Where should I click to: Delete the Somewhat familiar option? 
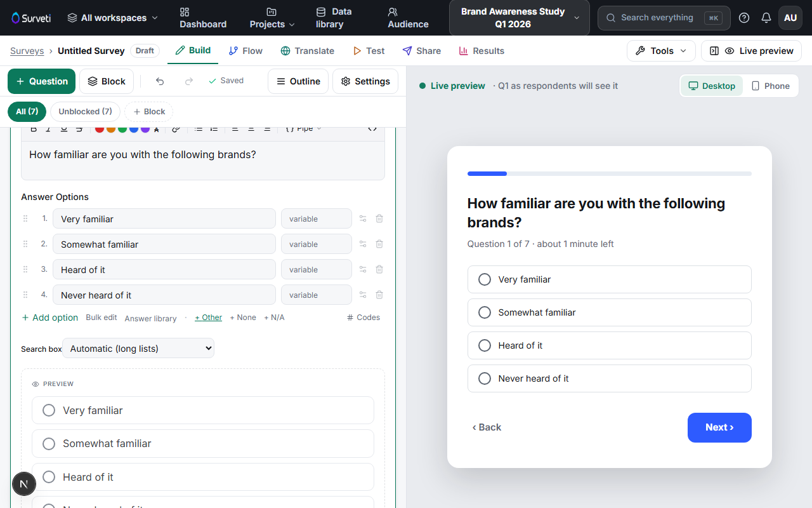point(379,244)
